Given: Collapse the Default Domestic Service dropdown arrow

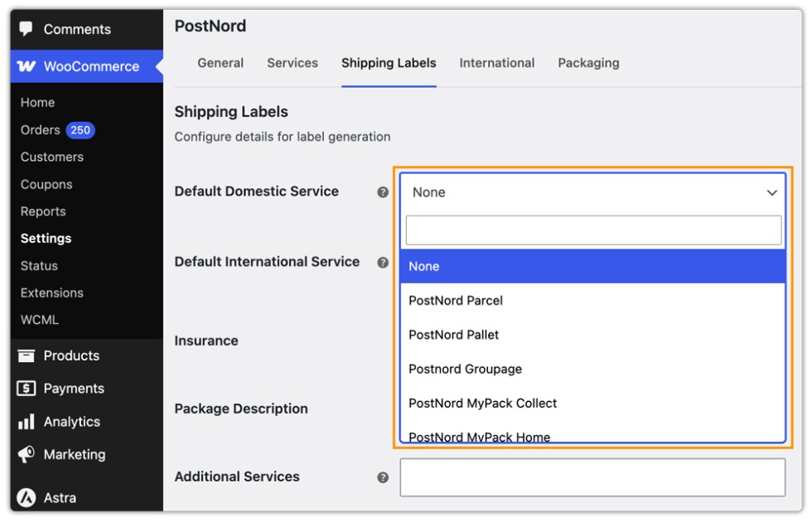Looking at the screenshot, I should click(x=771, y=192).
